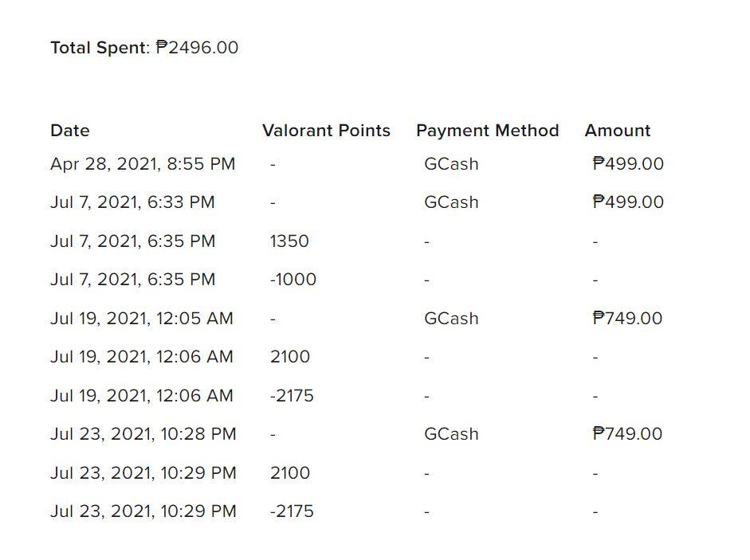Click GCash in the Apr 28 row
The height and width of the screenshot is (560, 750).
tap(451, 164)
